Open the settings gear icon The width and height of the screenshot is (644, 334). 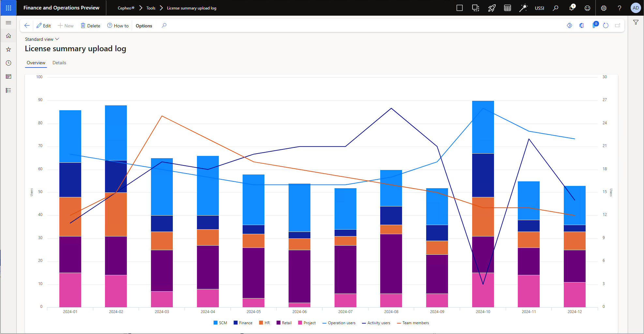[x=604, y=8]
